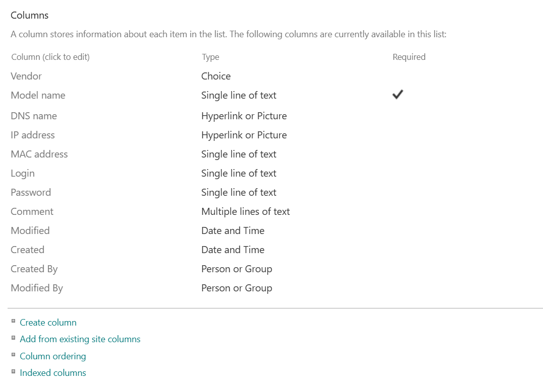The width and height of the screenshot is (543, 392).
Task: Go to Column ordering
Action: pyautogui.click(x=53, y=356)
